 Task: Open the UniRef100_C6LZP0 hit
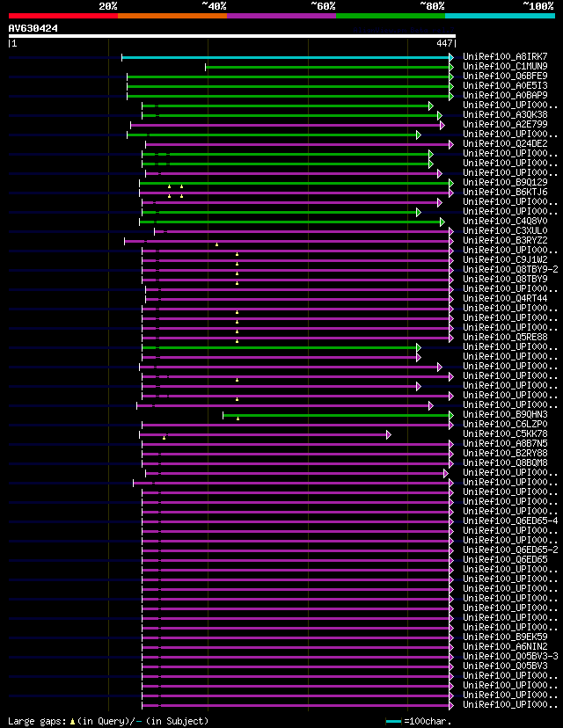[505, 425]
